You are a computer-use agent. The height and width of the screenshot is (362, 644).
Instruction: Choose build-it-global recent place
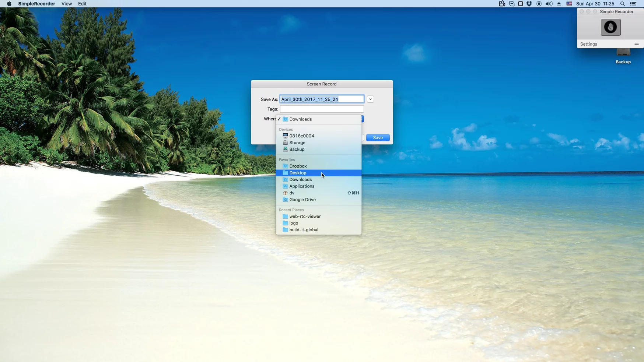(x=319, y=230)
